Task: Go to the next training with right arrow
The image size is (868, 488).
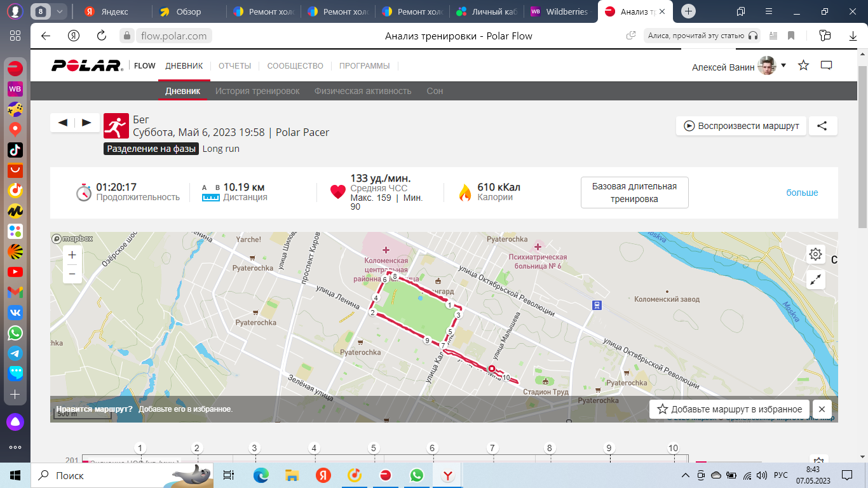Action: [86, 123]
